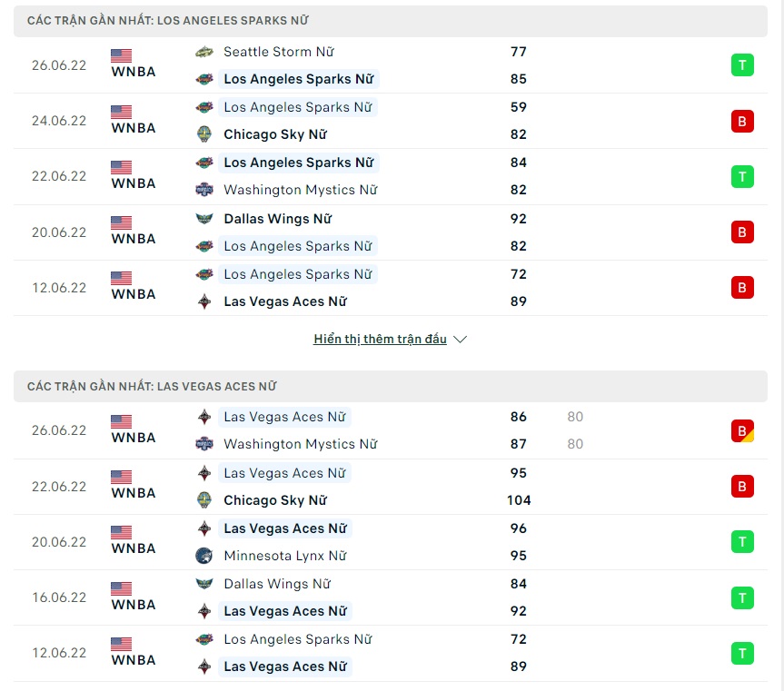
Task: Click the Seattle Storm team logo, 26.06.22 match
Action: point(204,52)
